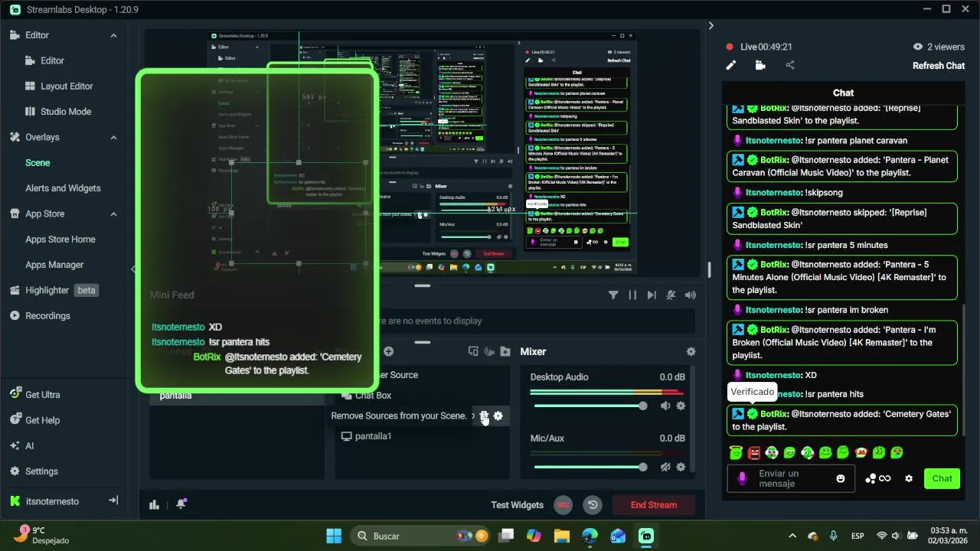Open the events filter funnel icon
The height and width of the screenshot is (551, 980).
[x=613, y=295]
